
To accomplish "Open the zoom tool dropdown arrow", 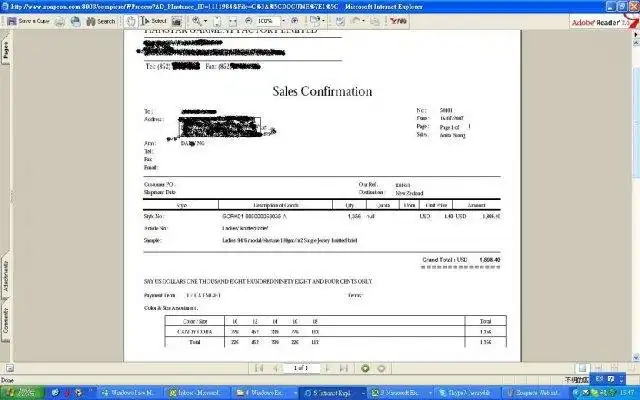I will tap(205, 21).
